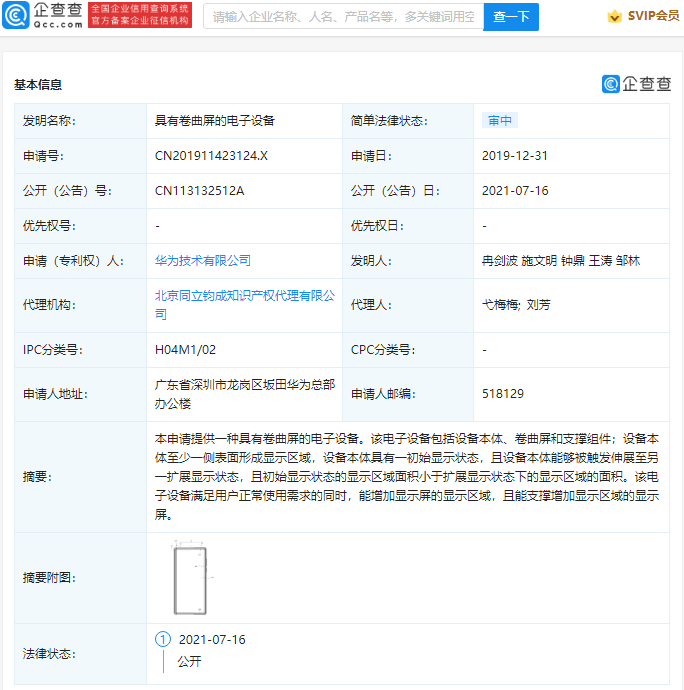
Task: Click the circled number 1 legal status marker
Action: 163,639
